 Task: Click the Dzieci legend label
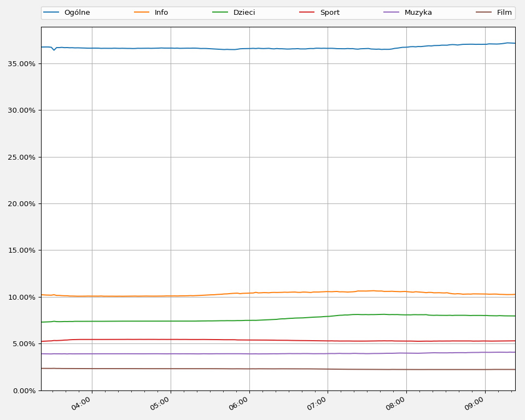tap(244, 13)
